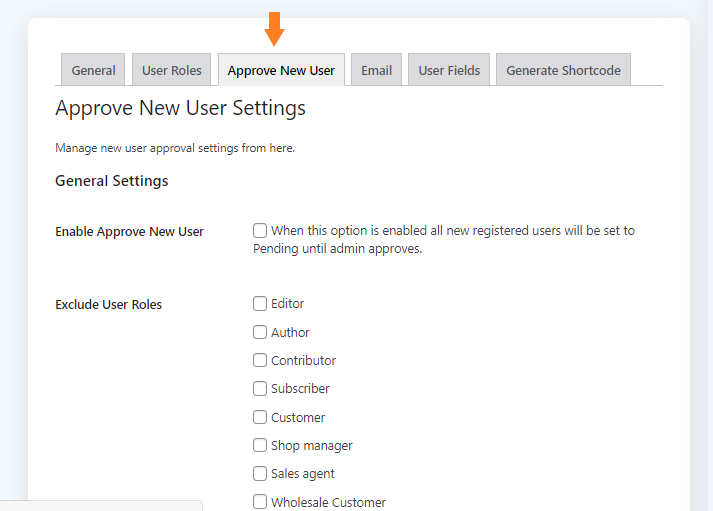Exclude the Contributor role
The image size is (713, 511).
260,361
